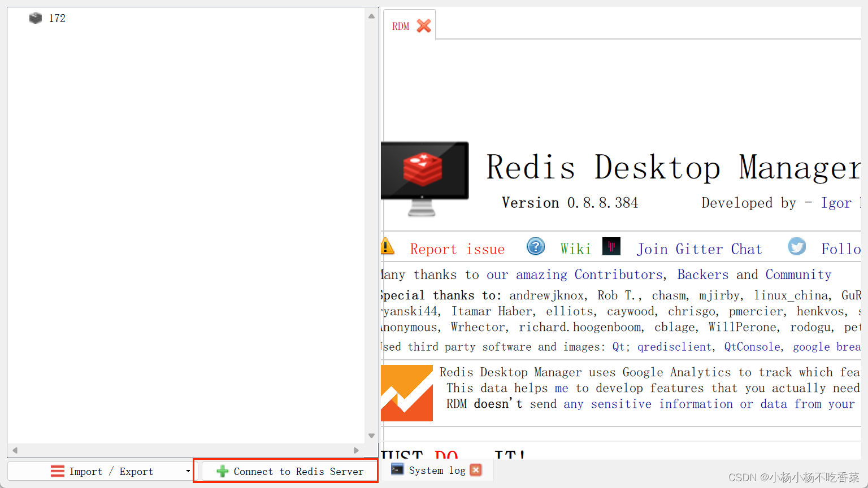Open the Report issue link
Image resolution: width=868 pixels, height=488 pixels.
pyautogui.click(x=457, y=249)
